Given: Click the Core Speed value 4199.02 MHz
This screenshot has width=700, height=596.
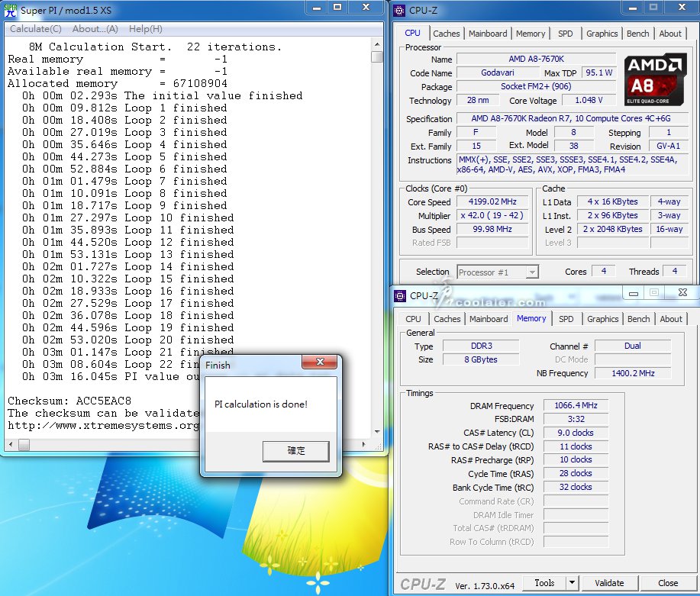Looking at the screenshot, I should pyautogui.click(x=492, y=201).
